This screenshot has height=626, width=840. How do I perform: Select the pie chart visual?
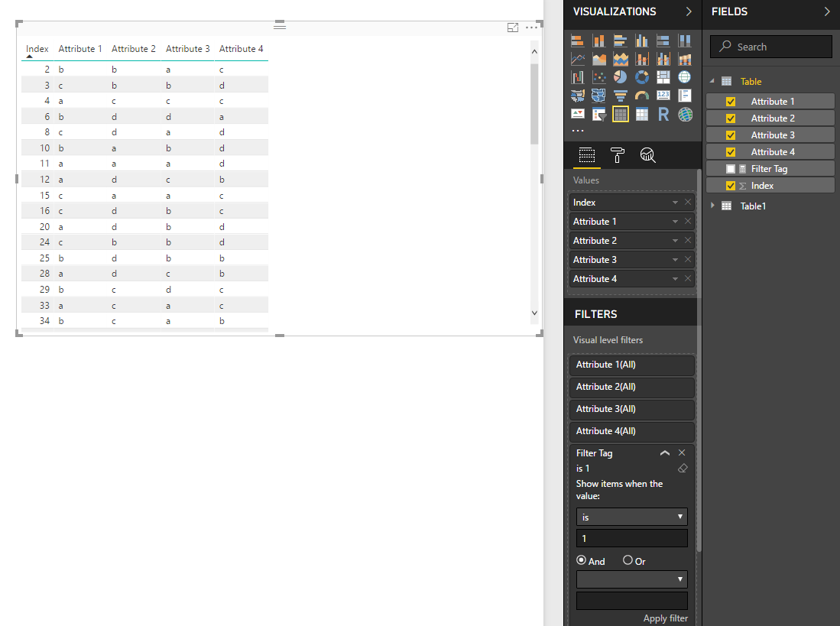[621, 77]
